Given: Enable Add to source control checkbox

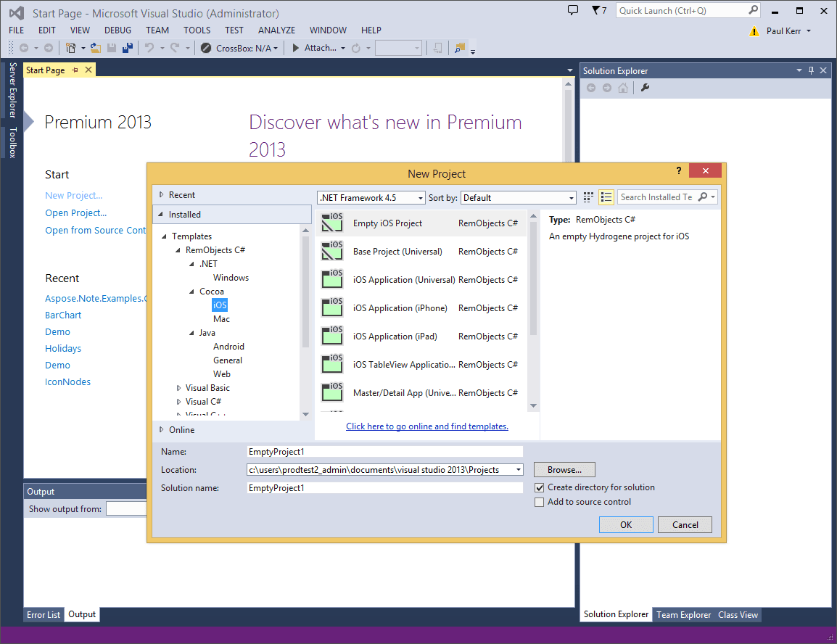Looking at the screenshot, I should pyautogui.click(x=539, y=502).
